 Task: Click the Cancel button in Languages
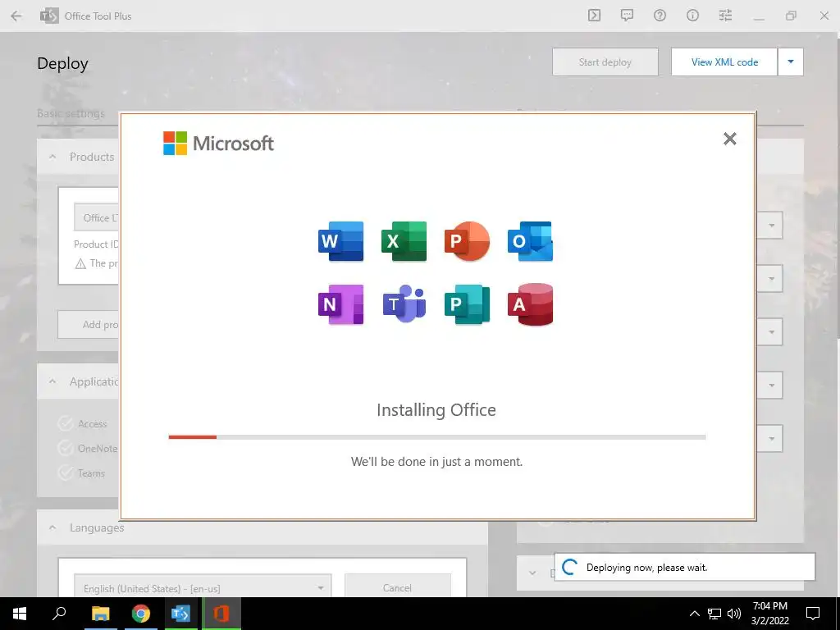point(398,587)
